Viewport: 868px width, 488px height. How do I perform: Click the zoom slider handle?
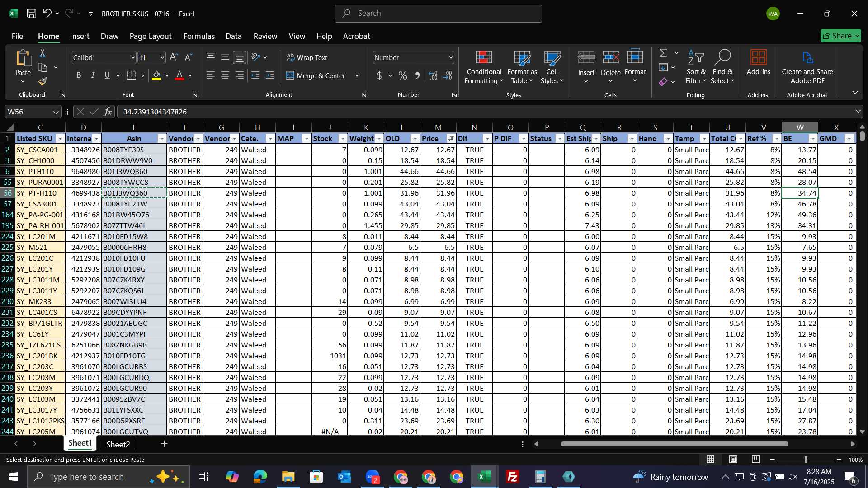point(806,460)
